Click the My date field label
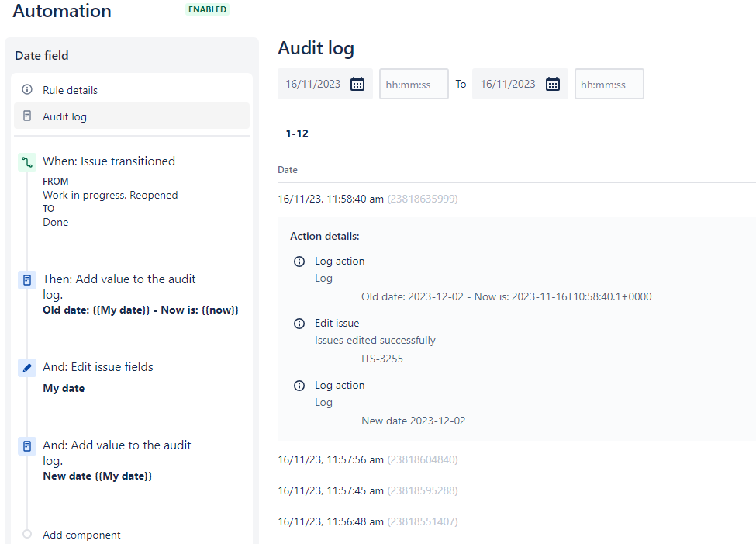The image size is (756, 544). tap(64, 388)
